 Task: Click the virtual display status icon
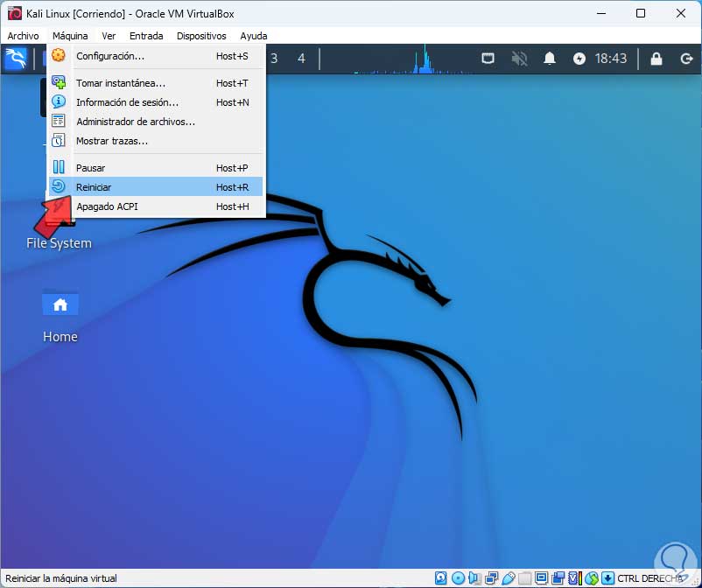541,578
